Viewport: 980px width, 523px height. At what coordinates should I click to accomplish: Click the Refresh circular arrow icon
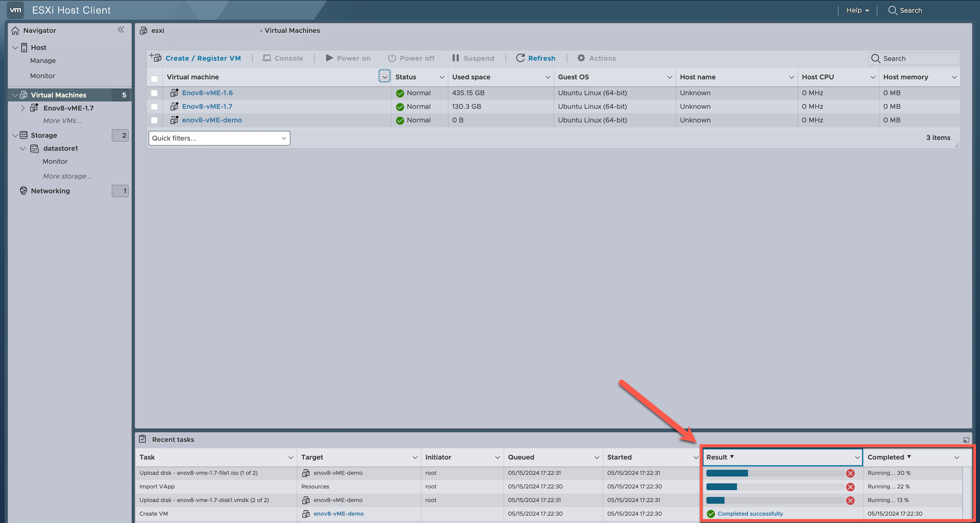coord(520,58)
